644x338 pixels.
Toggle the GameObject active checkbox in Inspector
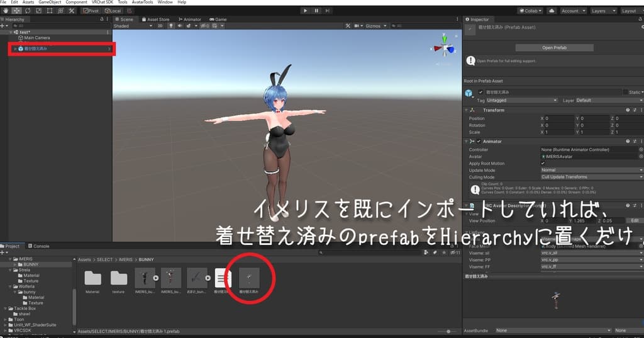pyautogui.click(x=480, y=92)
